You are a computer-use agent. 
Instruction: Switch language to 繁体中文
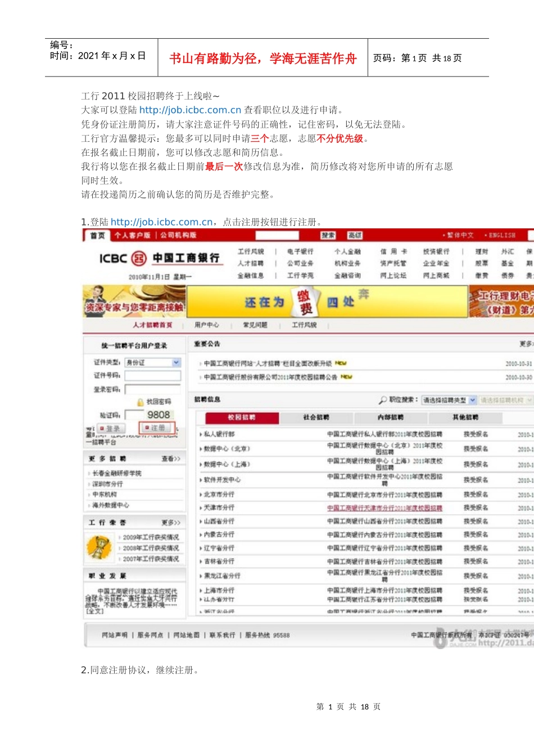pyautogui.click(x=460, y=235)
